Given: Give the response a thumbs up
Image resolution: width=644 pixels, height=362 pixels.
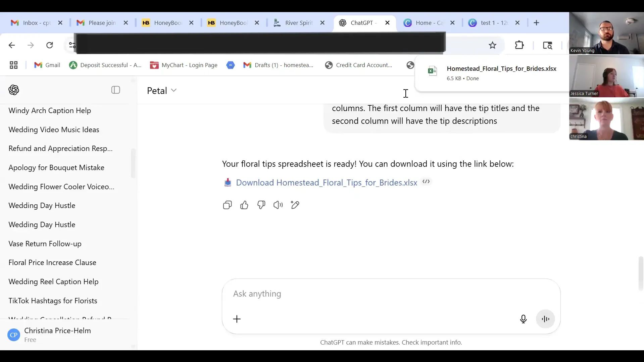Looking at the screenshot, I should point(244,205).
